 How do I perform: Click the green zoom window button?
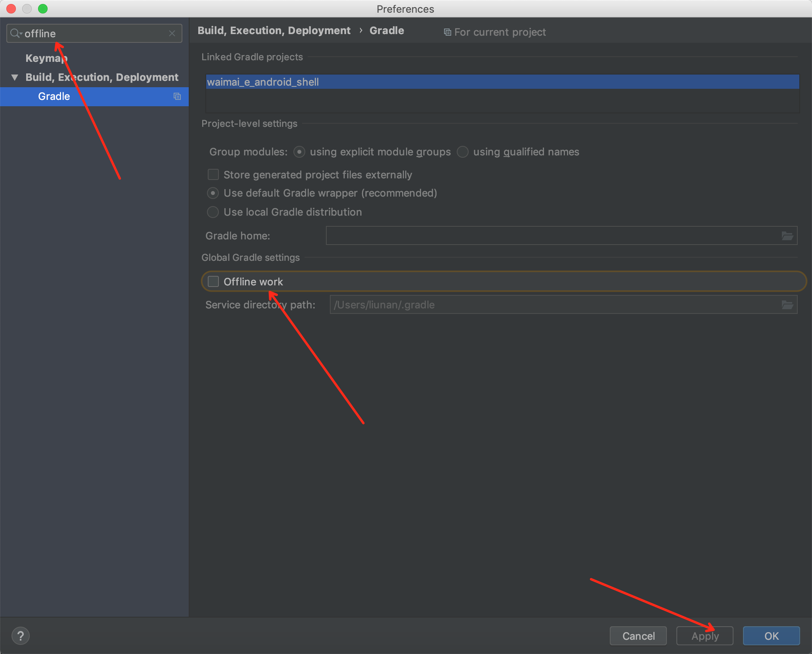43,9
